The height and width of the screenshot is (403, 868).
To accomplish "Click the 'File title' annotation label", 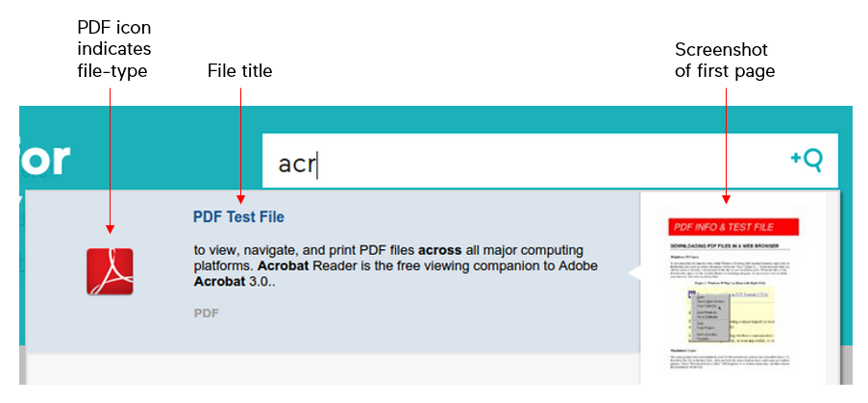I will [239, 71].
